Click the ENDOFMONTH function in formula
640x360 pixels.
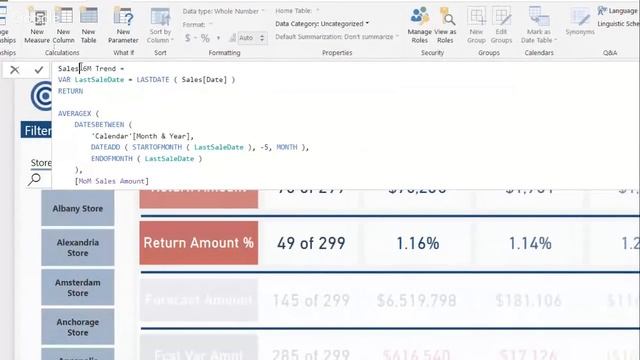point(111,158)
